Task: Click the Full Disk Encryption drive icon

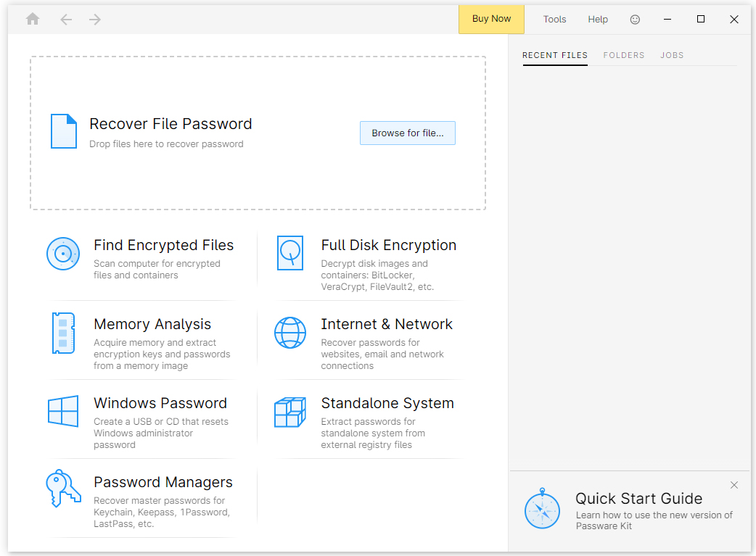Action: 290,253
